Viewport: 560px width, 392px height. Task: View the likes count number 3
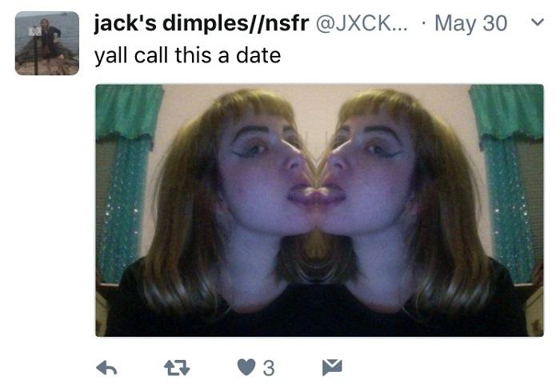[269, 368]
